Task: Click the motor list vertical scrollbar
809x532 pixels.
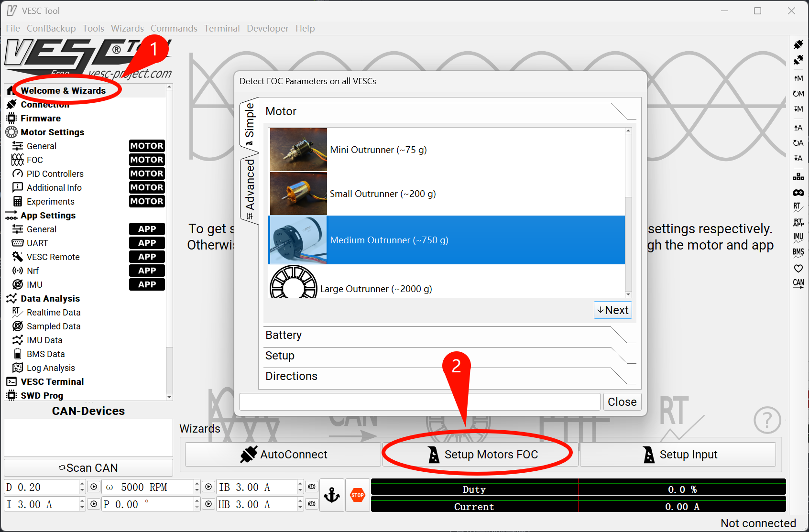Action: click(628, 212)
